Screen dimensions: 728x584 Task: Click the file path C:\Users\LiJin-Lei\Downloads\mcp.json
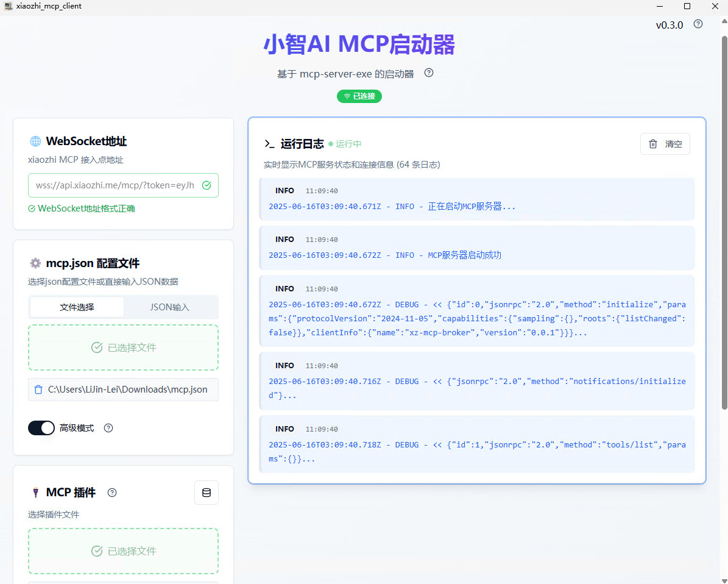pyautogui.click(x=128, y=390)
